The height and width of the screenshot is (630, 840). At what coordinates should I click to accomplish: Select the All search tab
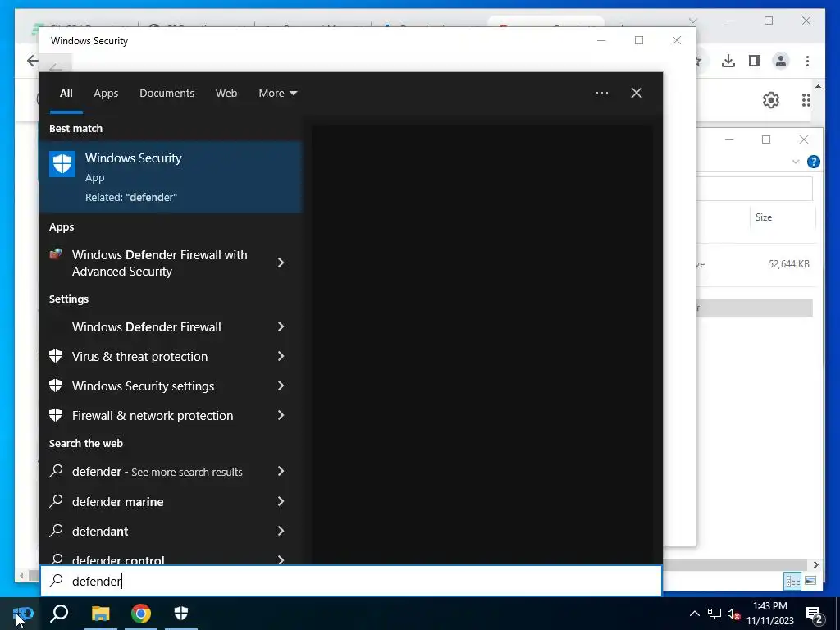point(66,93)
